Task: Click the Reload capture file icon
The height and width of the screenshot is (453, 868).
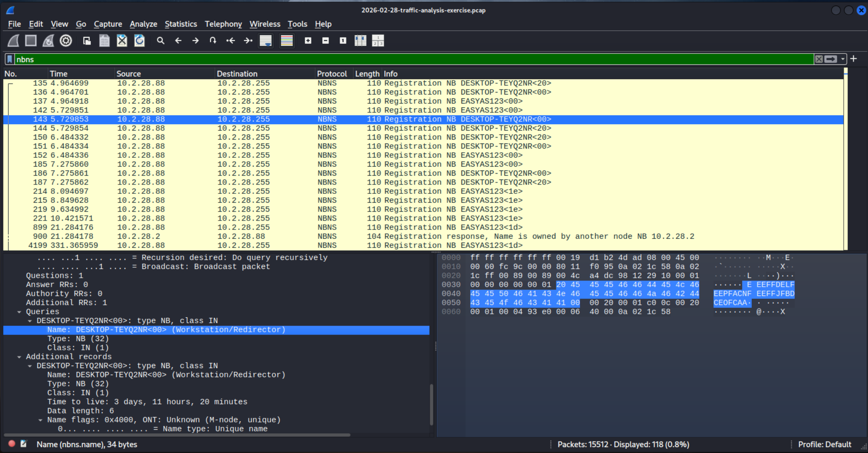Action: pos(140,41)
